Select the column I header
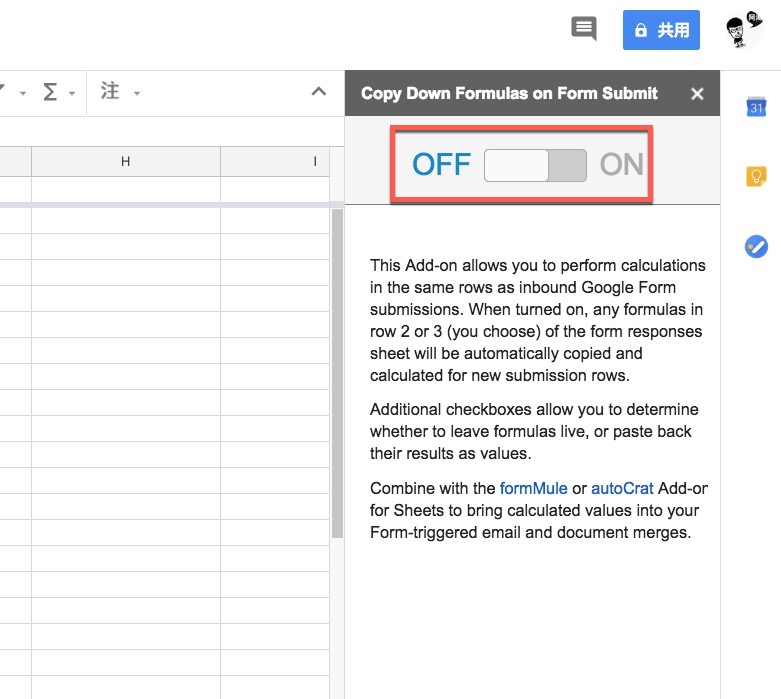 pos(315,161)
